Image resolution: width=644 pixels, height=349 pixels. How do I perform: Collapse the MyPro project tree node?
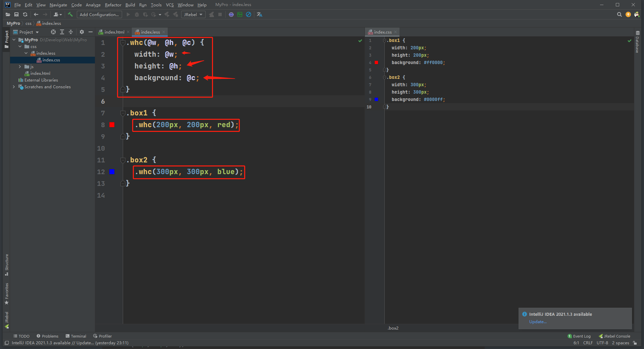[x=14, y=40]
